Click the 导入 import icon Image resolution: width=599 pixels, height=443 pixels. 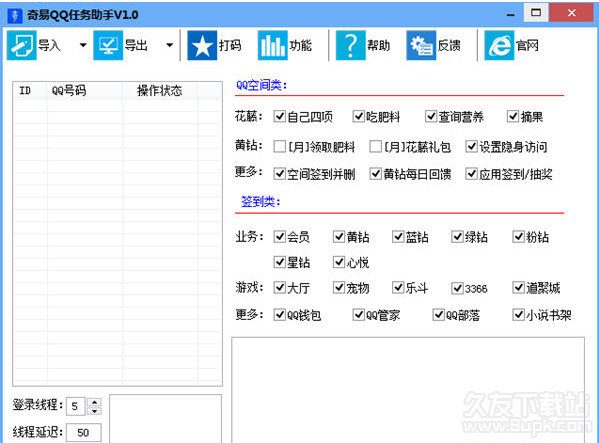pyautogui.click(x=22, y=45)
